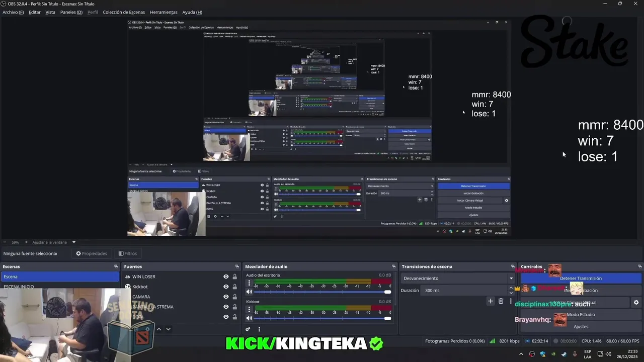Unlock the PANTALLLA STREMA source
This screenshot has width=644, height=362.
point(234,307)
